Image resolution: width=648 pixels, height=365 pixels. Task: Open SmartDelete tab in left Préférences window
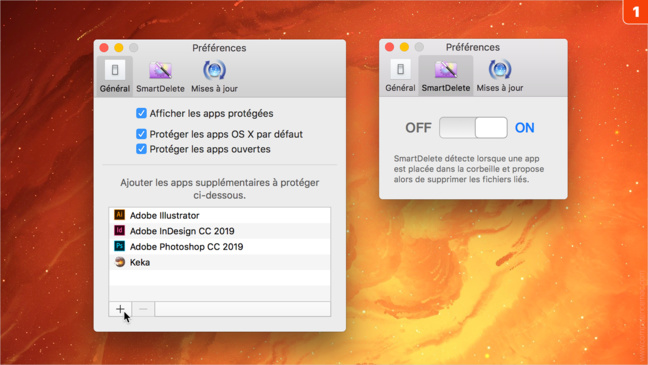[160, 77]
